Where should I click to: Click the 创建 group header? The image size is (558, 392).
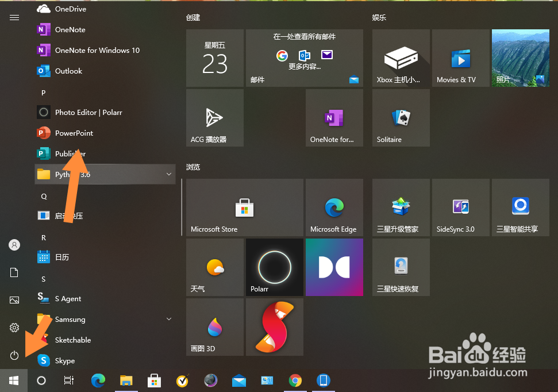(193, 17)
